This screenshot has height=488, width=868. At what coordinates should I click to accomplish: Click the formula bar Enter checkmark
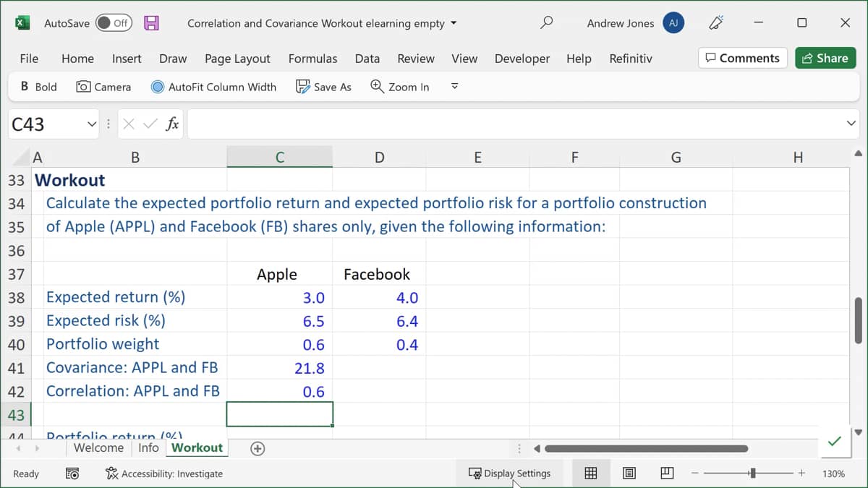pyautogui.click(x=150, y=124)
